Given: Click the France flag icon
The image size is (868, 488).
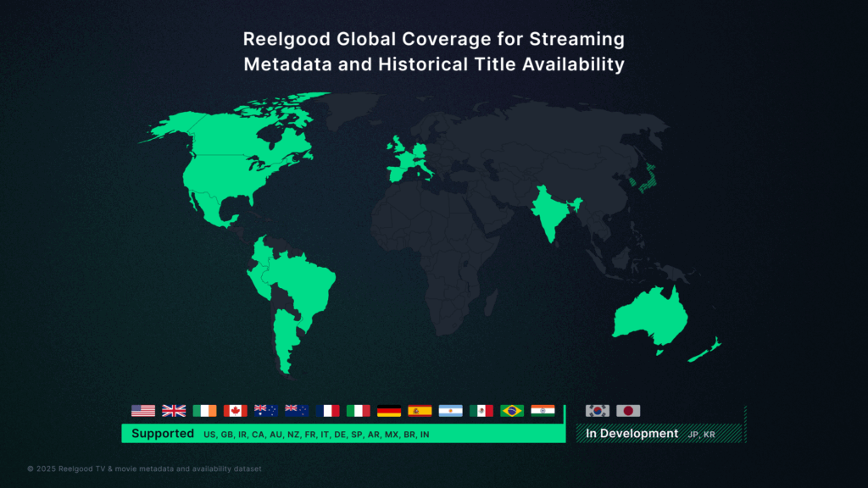Looking at the screenshot, I should tap(328, 412).
